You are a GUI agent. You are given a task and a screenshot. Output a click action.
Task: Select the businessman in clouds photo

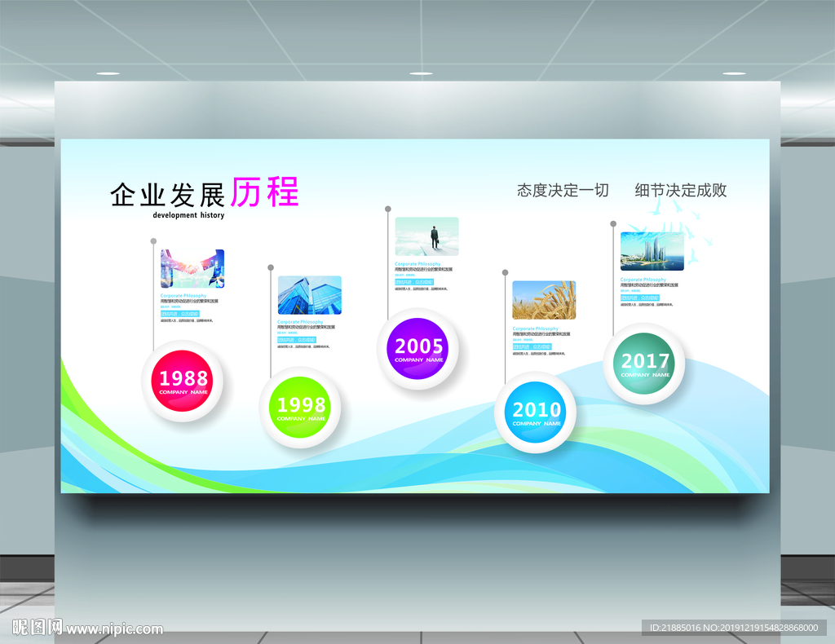point(426,236)
